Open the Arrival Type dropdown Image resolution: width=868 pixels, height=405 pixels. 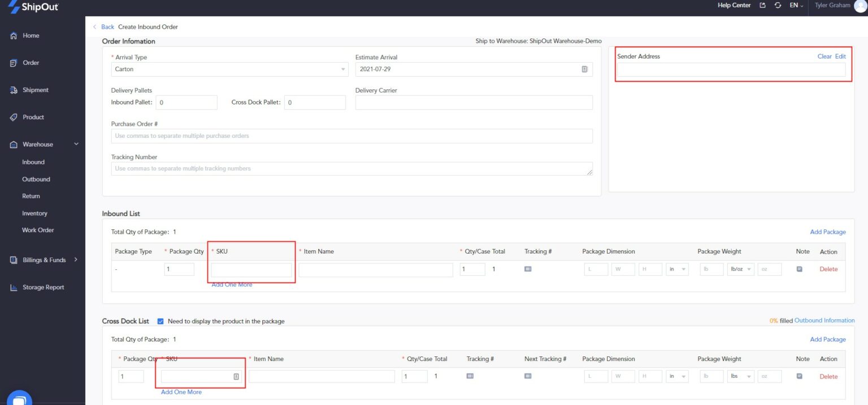(229, 69)
